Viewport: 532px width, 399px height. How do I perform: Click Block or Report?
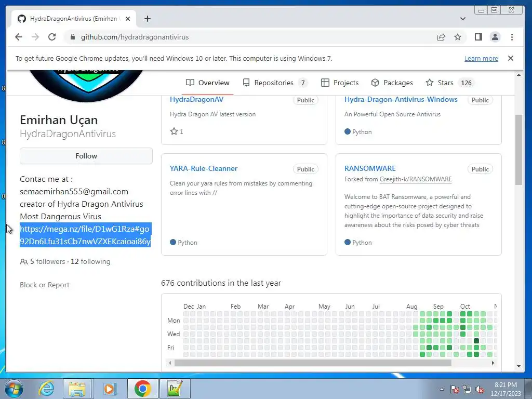pyautogui.click(x=45, y=285)
